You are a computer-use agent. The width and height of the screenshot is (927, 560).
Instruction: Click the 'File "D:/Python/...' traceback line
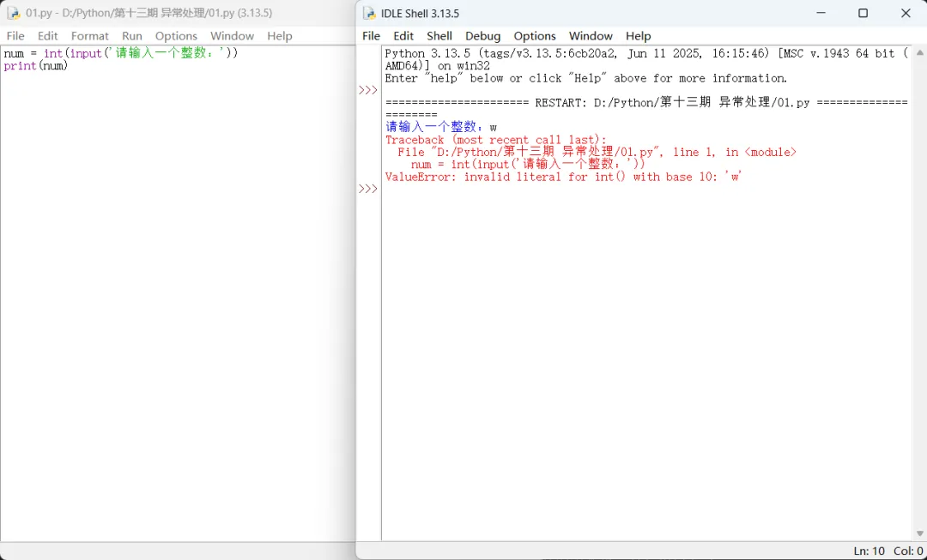(x=597, y=152)
